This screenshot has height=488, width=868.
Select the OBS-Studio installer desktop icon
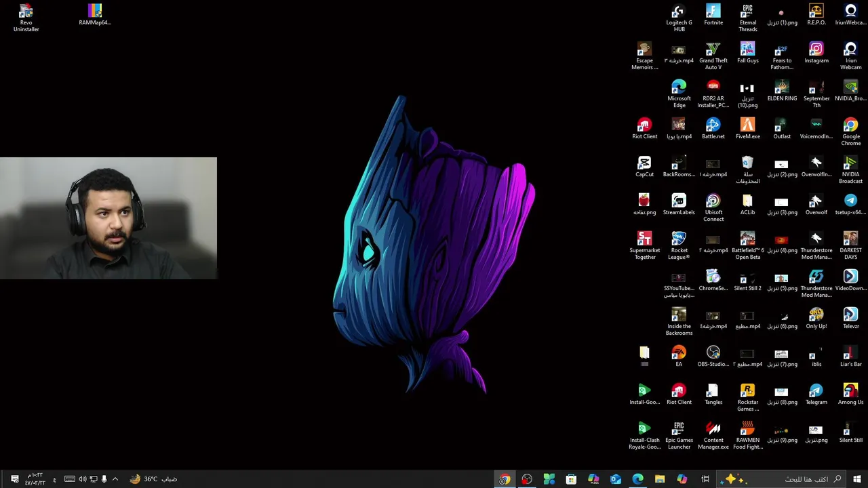(x=713, y=357)
